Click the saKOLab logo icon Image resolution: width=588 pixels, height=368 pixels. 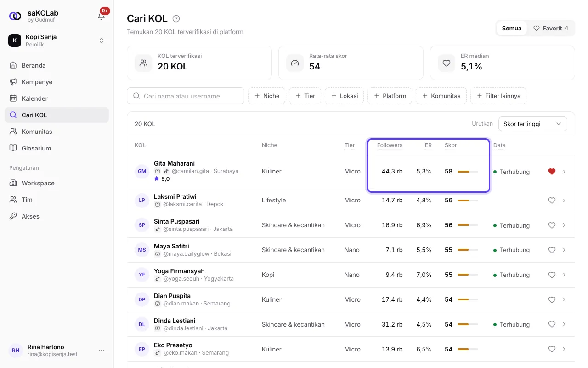coord(15,16)
